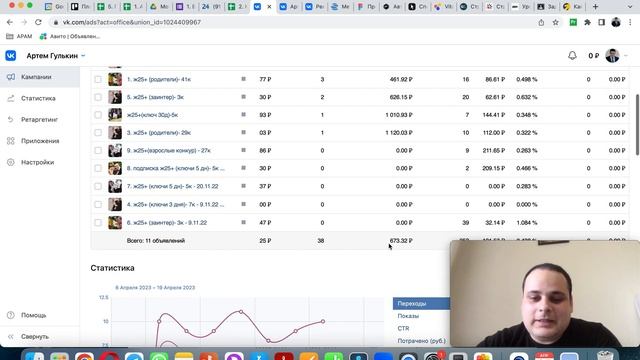Open ad 5. ж25+ (заинтер)- 3к

[x=155, y=97]
